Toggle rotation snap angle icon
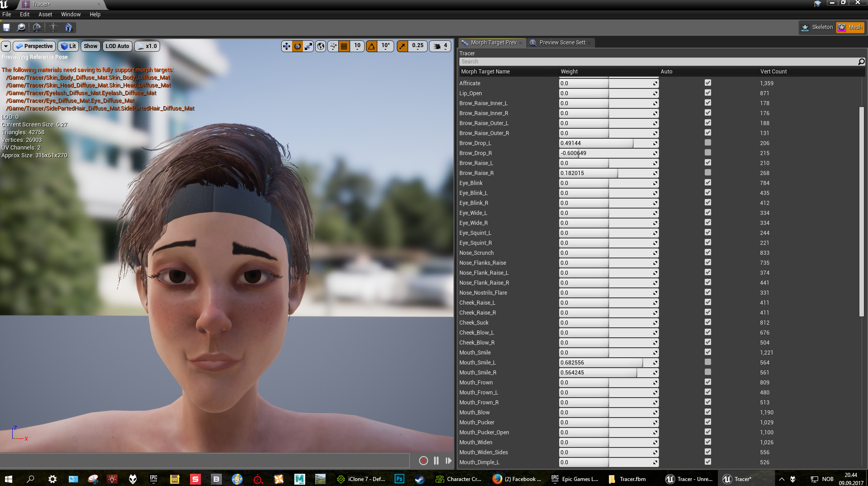The height and width of the screenshot is (486, 868). tap(372, 46)
